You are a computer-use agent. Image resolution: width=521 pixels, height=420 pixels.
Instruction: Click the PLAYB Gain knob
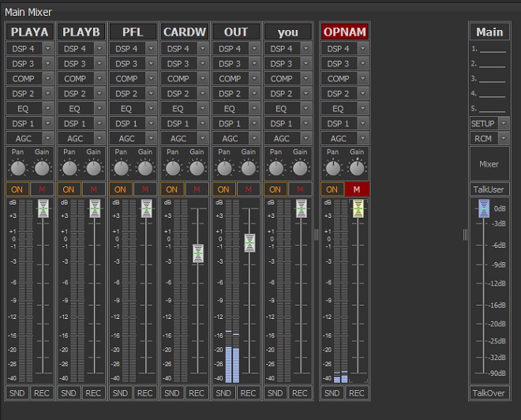pyautogui.click(x=93, y=168)
